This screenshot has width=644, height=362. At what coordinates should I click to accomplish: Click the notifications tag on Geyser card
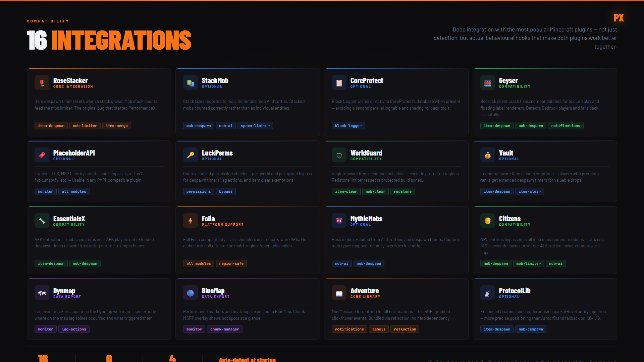click(566, 126)
